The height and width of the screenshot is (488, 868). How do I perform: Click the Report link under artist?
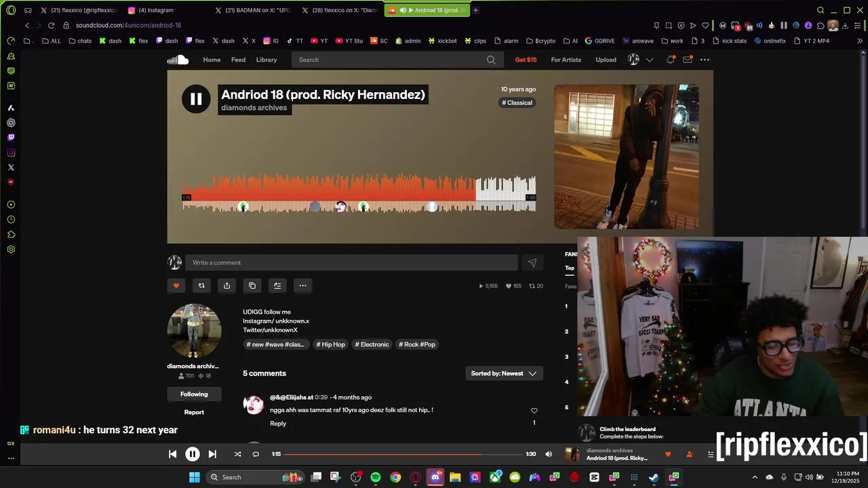pos(194,412)
